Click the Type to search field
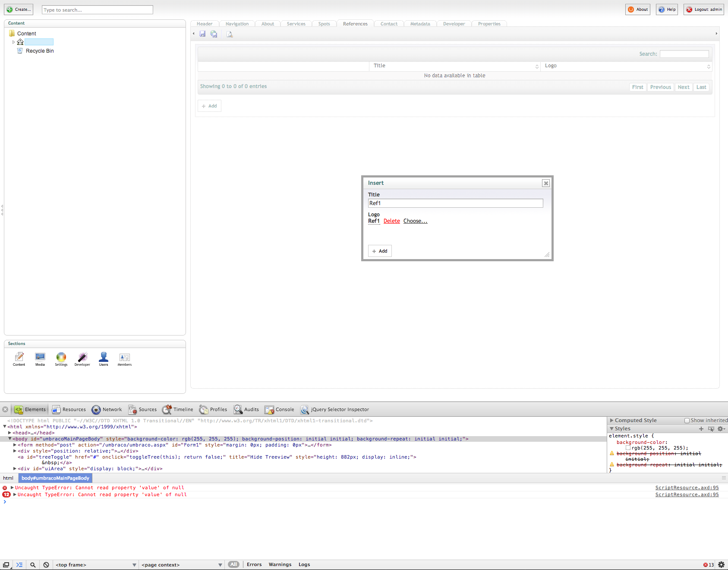This screenshot has height=570, width=728. point(98,10)
